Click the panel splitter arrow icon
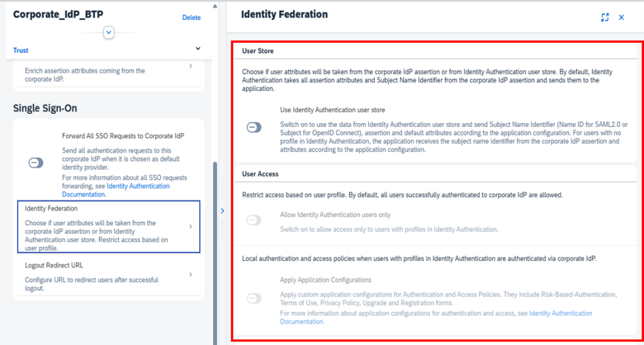 pyautogui.click(x=222, y=211)
